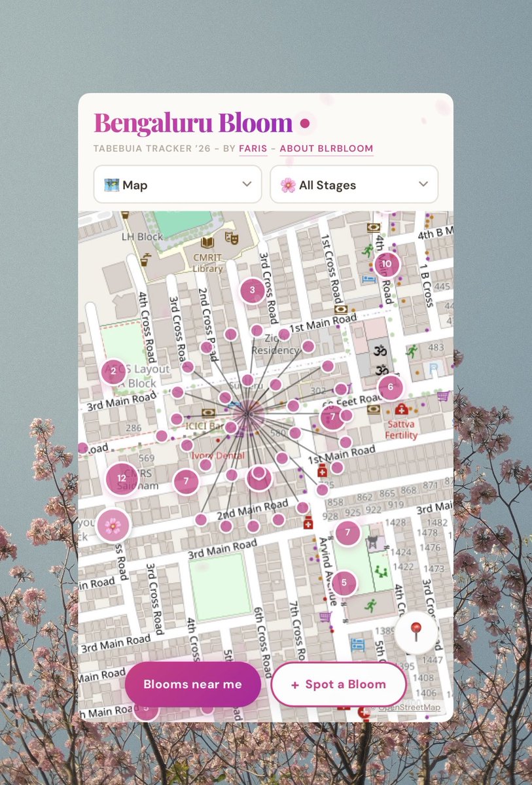Screen dimensions: 532x785
Task: Expand the cluster marker labeled 12
Action: [122, 478]
